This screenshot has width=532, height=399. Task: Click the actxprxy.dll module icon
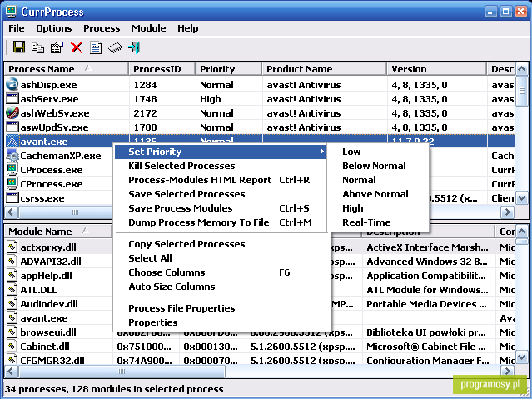(x=12, y=247)
